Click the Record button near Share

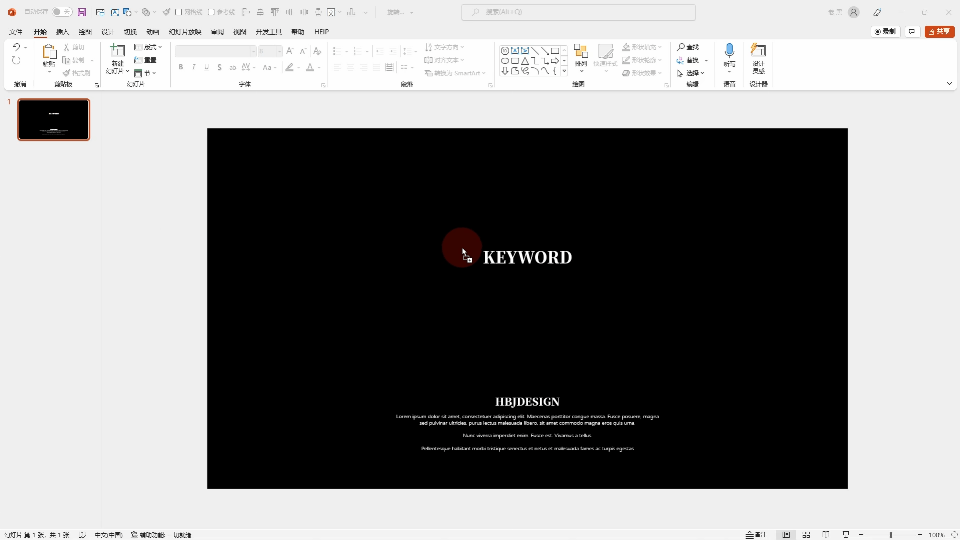point(885,32)
